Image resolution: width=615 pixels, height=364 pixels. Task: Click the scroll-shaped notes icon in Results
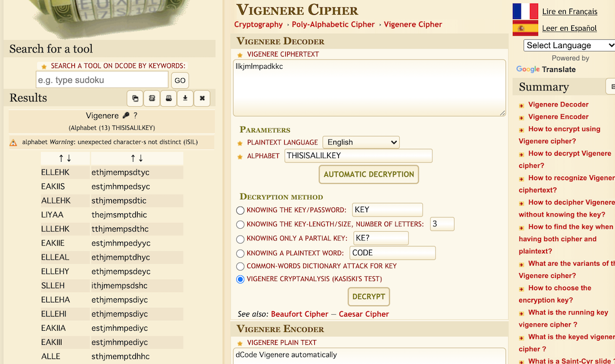tap(152, 98)
